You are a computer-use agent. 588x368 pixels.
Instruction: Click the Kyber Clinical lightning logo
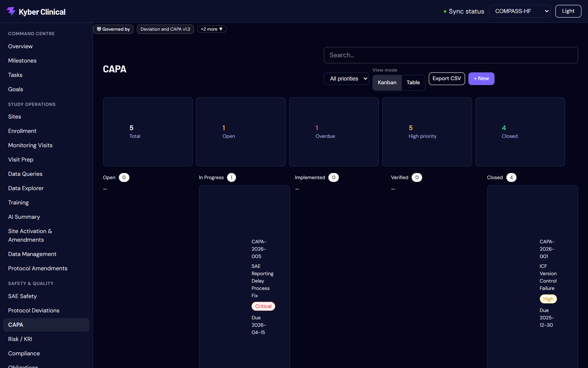coord(11,11)
